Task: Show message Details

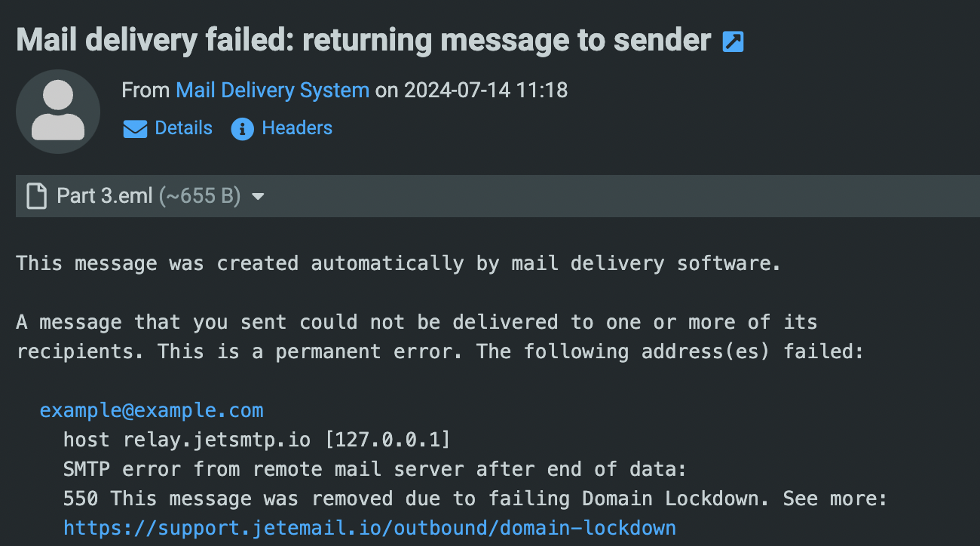Action: coord(183,128)
